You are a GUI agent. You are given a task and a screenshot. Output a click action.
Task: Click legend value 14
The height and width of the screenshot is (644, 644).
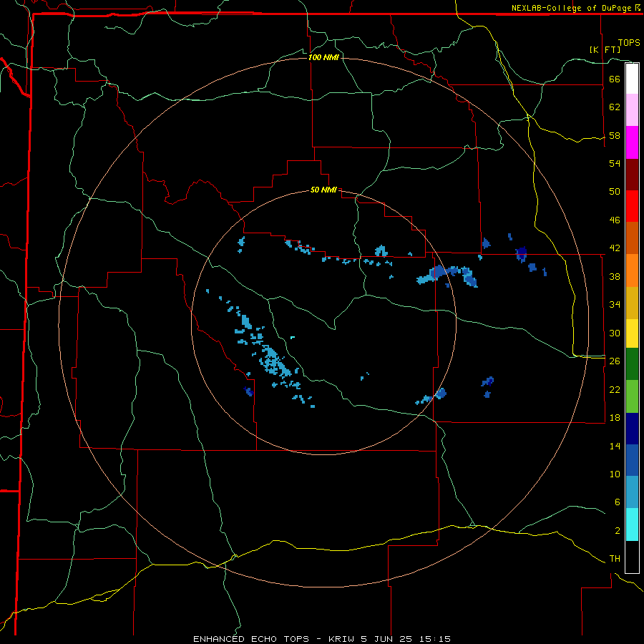click(x=615, y=446)
